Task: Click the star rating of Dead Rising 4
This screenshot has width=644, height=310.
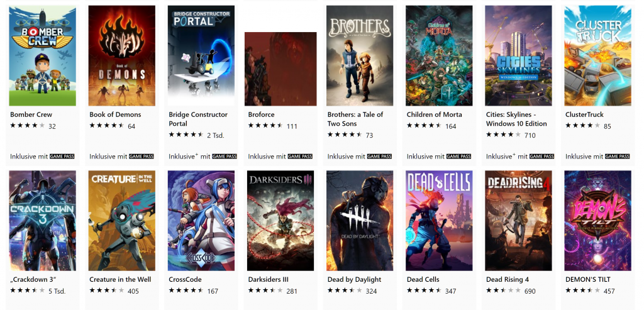Action: [x=503, y=291]
